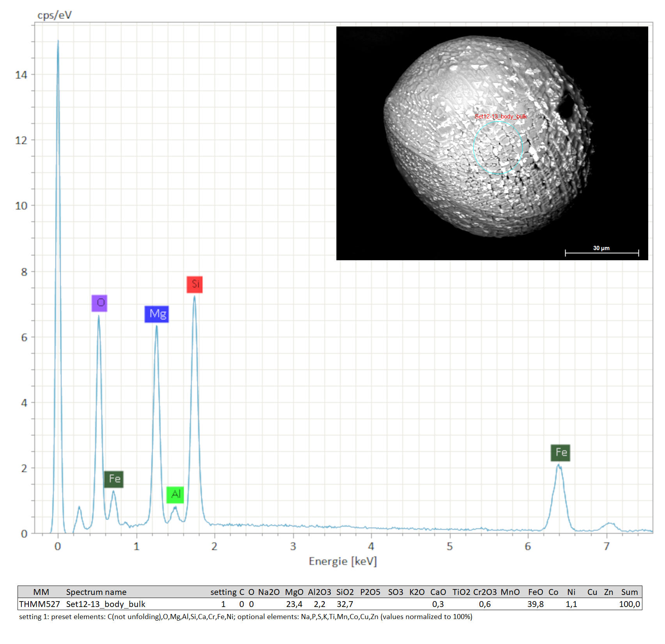The height and width of the screenshot is (644, 665).
Task: Click the blue Mg element label
Action: [x=157, y=314]
